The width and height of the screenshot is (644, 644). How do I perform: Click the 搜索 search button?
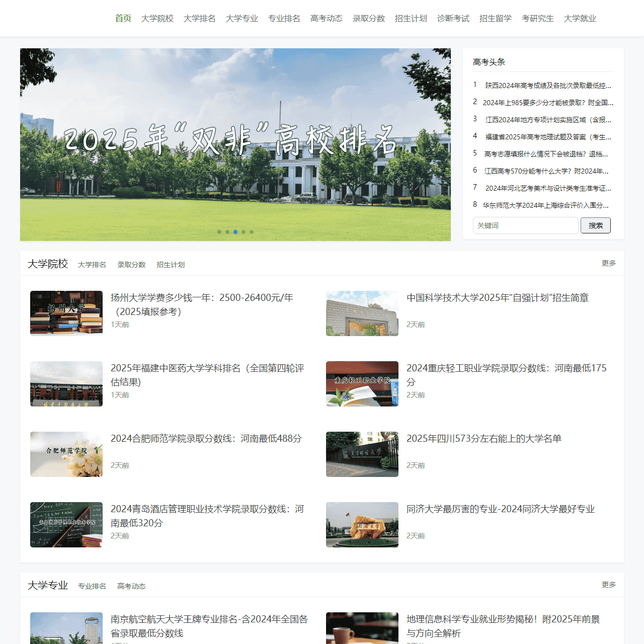pyautogui.click(x=596, y=225)
